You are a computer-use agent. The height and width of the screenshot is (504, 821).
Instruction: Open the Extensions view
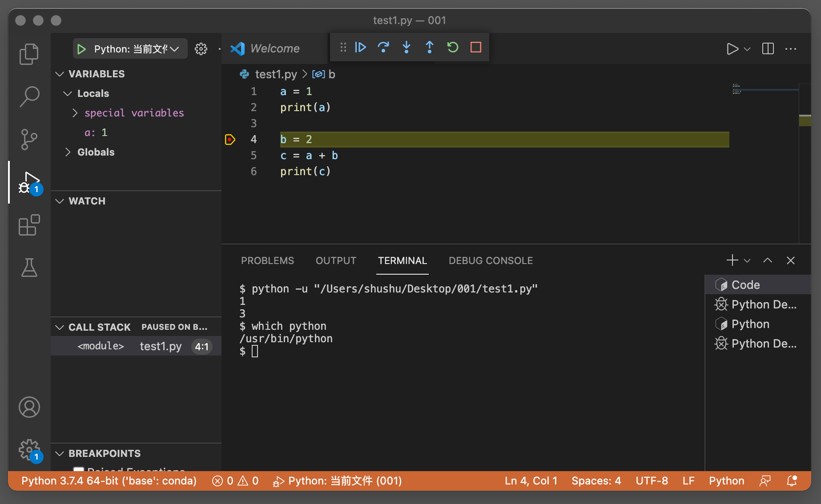[29, 225]
